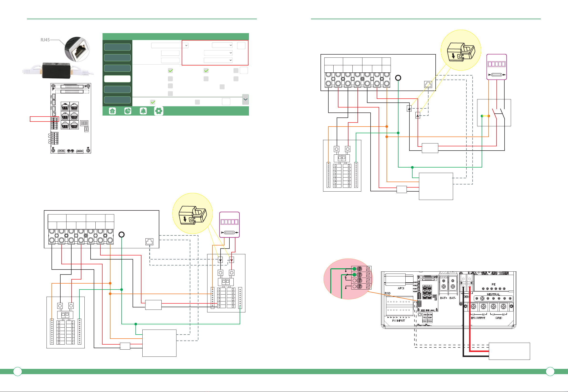Screen dimensions: 568x392
Task: Click the PARA2 port cell
Action: click(x=430, y=321)
